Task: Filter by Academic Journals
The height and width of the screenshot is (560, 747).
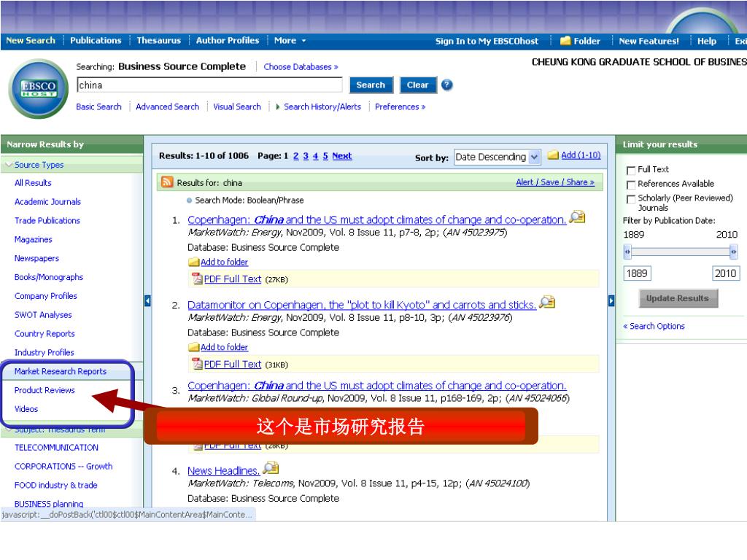Action: (47, 202)
